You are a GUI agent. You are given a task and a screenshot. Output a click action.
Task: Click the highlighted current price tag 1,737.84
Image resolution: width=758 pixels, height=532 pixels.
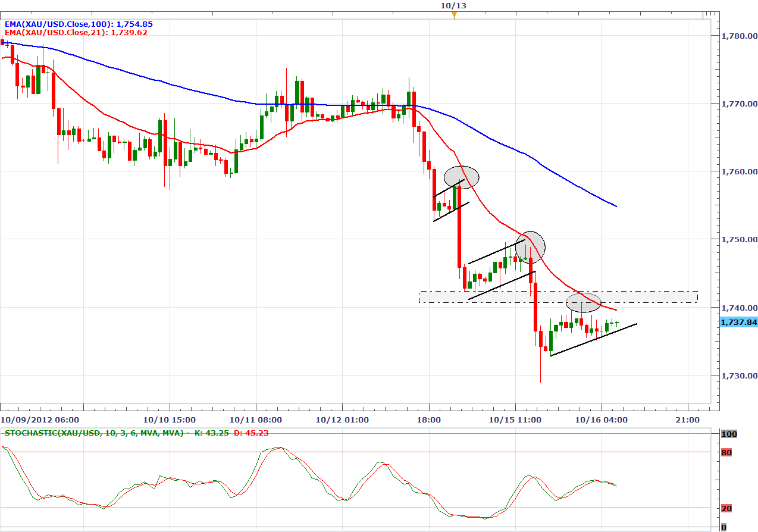click(x=738, y=322)
